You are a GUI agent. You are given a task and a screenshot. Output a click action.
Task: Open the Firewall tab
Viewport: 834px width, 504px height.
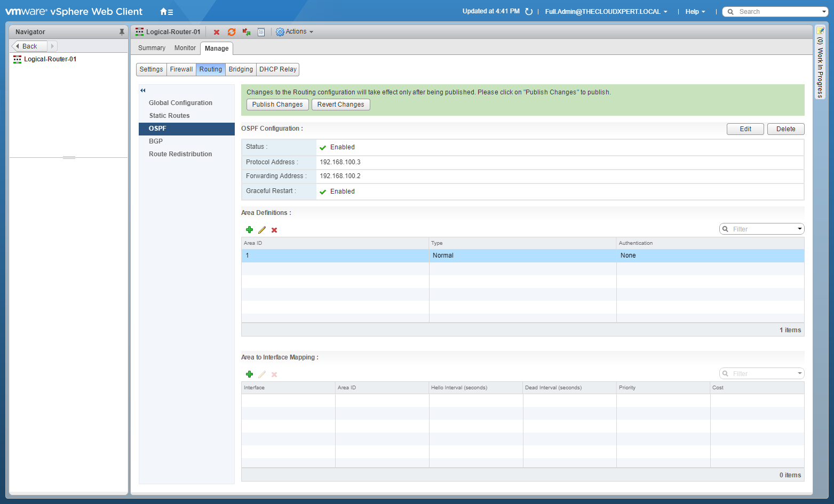coord(181,69)
